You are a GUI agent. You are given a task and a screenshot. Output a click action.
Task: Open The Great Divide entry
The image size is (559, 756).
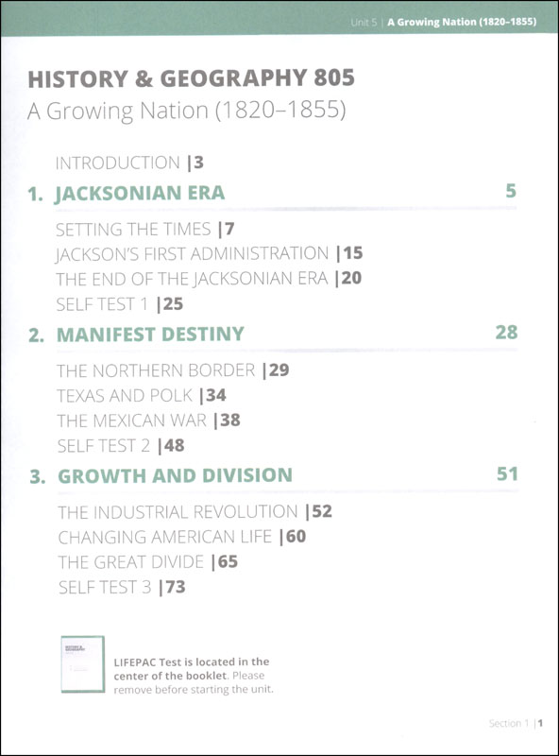tap(148, 562)
